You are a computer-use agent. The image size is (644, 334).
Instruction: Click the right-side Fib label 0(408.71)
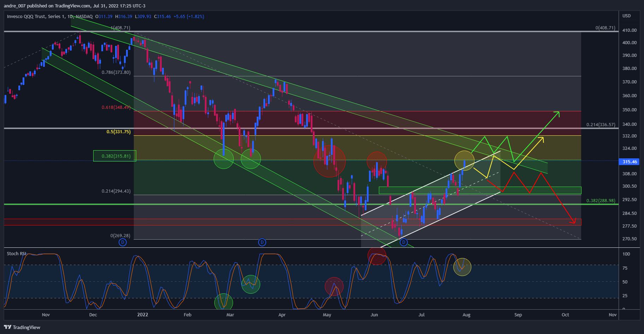pyautogui.click(x=605, y=28)
